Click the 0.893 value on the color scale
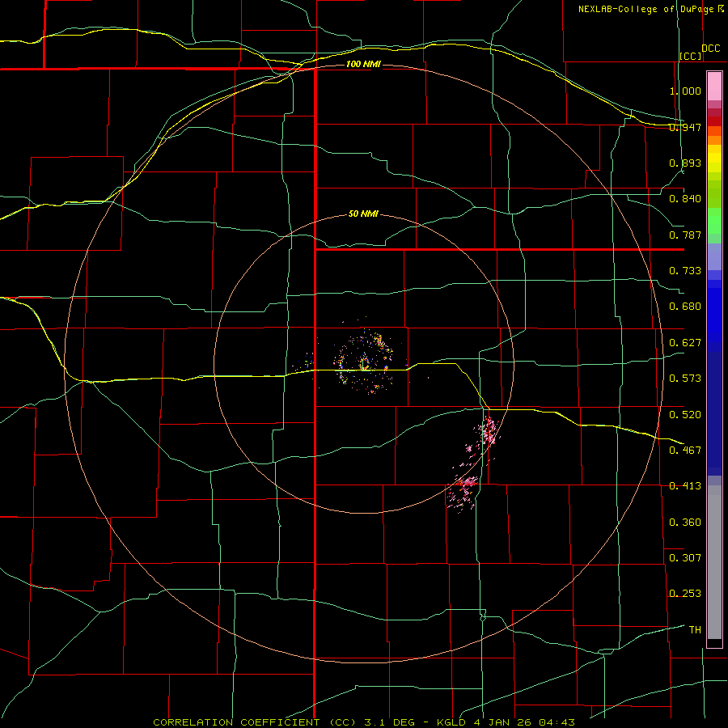 [x=685, y=163]
